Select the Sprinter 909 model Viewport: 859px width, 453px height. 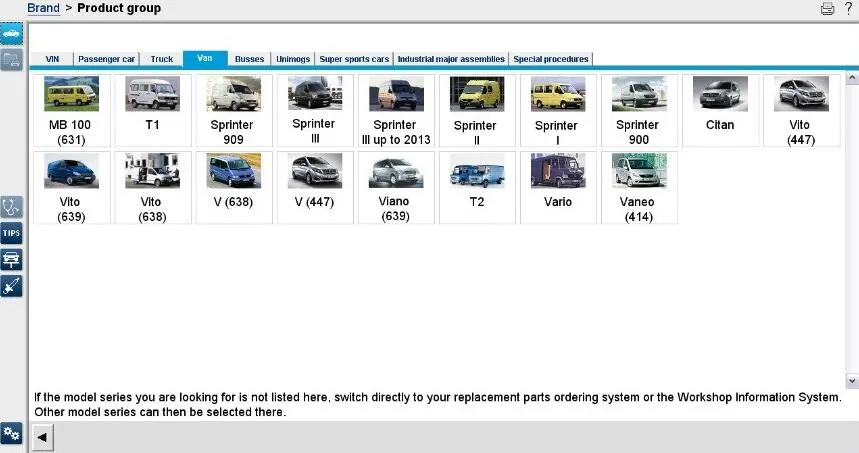point(233,111)
